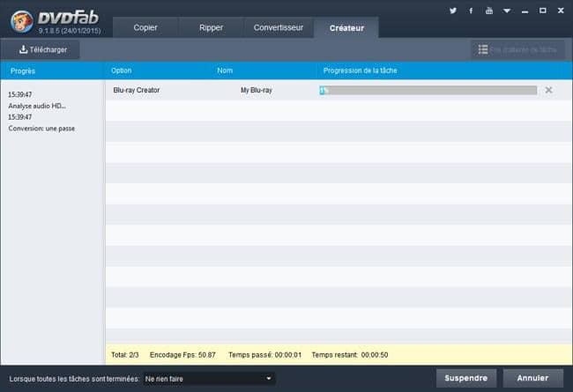This screenshot has height=392, width=573.
Task: Click the Facebook icon in title bar
Action: pos(471,11)
